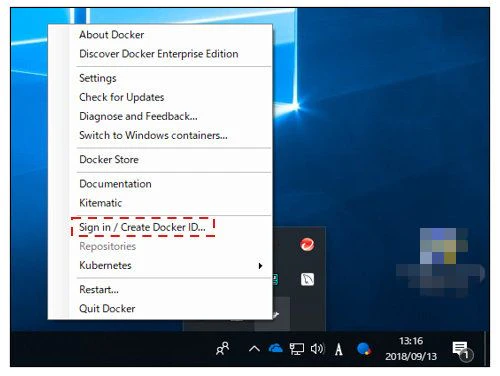Viewport: 500px width, 376px height.
Task: Choose Check for Updates
Action: coord(122,97)
